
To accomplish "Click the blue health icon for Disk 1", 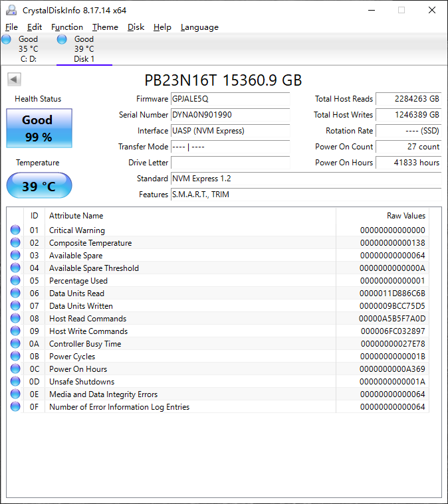I will [x=62, y=39].
